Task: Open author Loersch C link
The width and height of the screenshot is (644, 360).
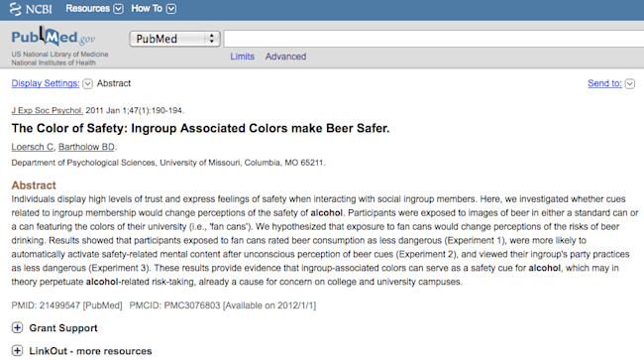Action: point(33,147)
